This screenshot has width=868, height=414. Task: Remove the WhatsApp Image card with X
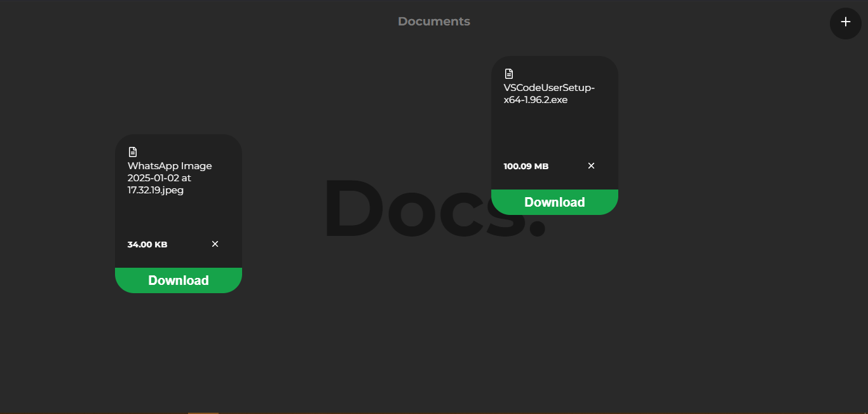pos(215,244)
